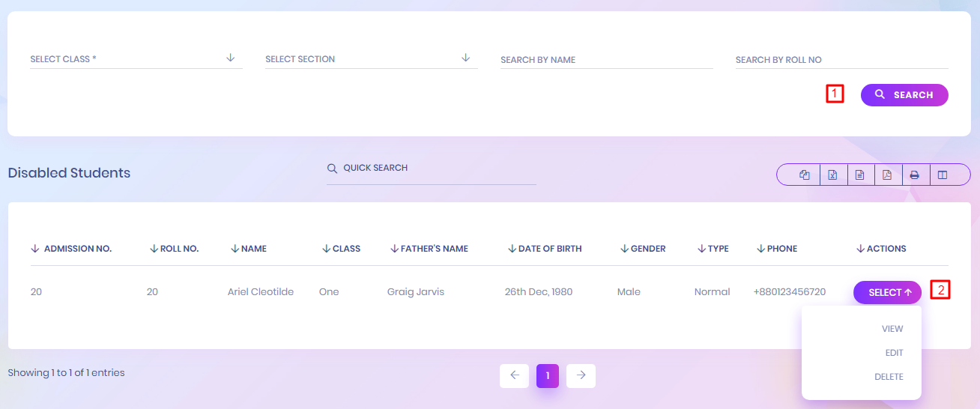980x409 pixels.
Task: Click into the Quick Search box
Action: pos(438,169)
